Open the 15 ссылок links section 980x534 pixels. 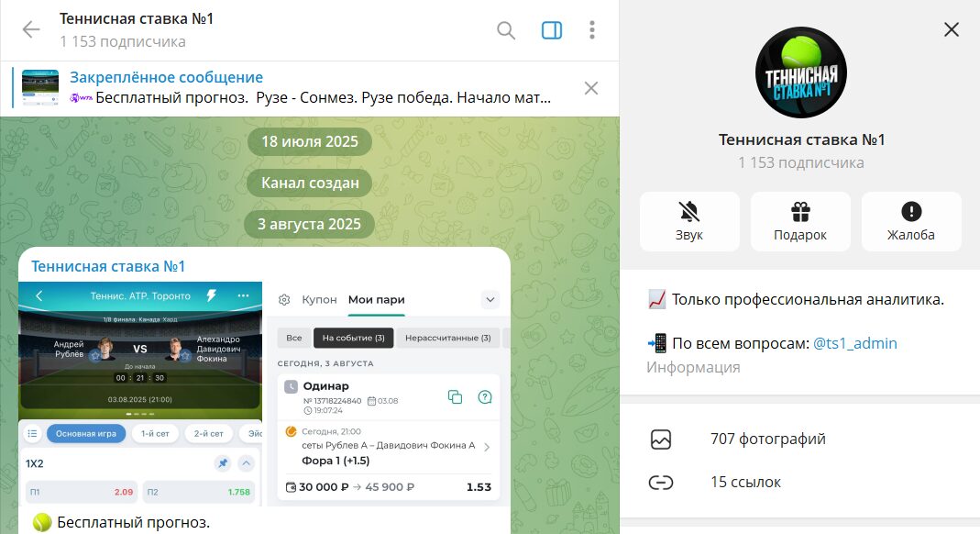pos(745,482)
